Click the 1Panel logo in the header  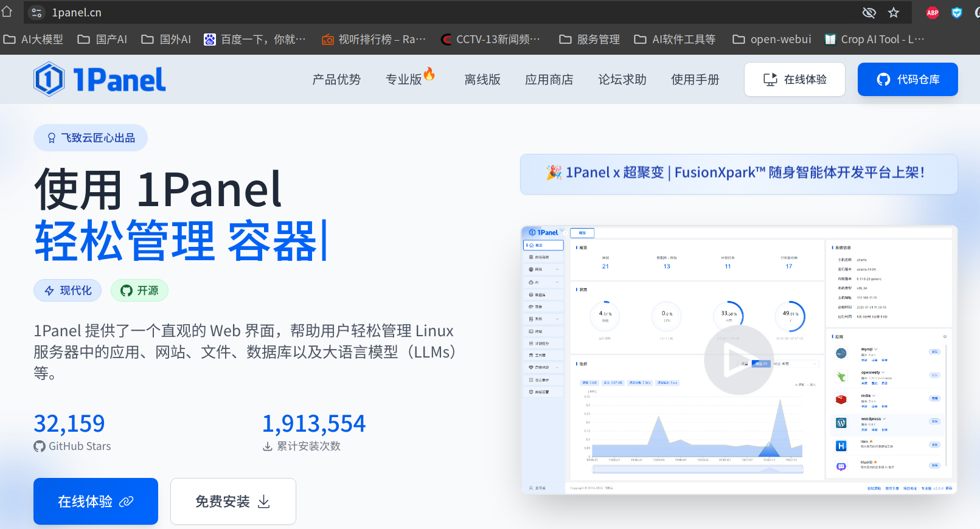click(x=100, y=79)
